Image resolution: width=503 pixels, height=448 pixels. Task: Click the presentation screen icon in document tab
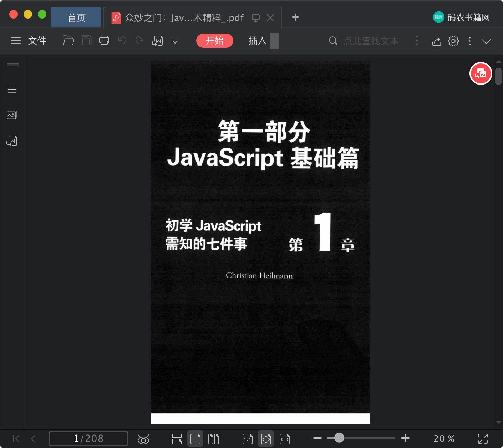[x=256, y=18]
